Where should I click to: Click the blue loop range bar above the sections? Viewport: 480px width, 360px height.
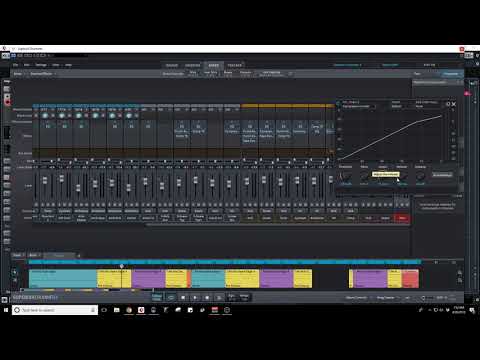pyautogui.click(x=225, y=262)
